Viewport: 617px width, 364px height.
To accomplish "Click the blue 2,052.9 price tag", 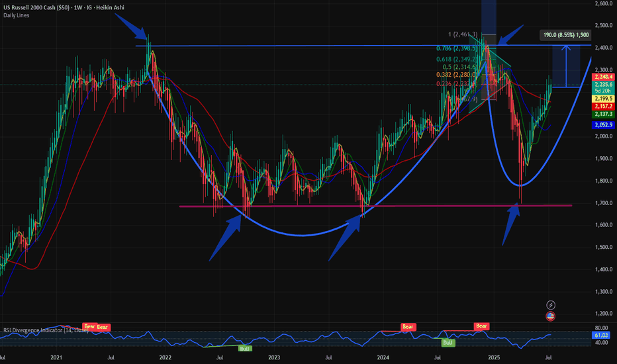I will click(x=603, y=124).
